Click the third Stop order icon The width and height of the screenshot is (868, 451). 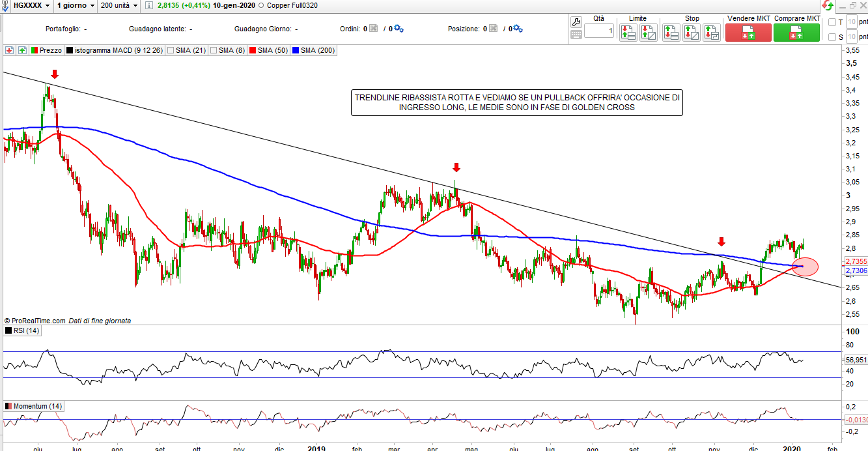pyautogui.click(x=711, y=32)
